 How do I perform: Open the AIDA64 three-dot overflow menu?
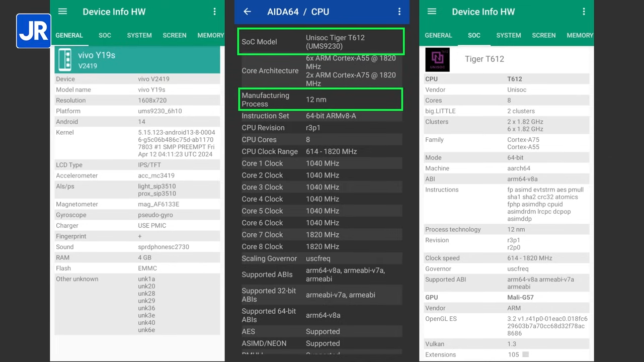pos(399,12)
